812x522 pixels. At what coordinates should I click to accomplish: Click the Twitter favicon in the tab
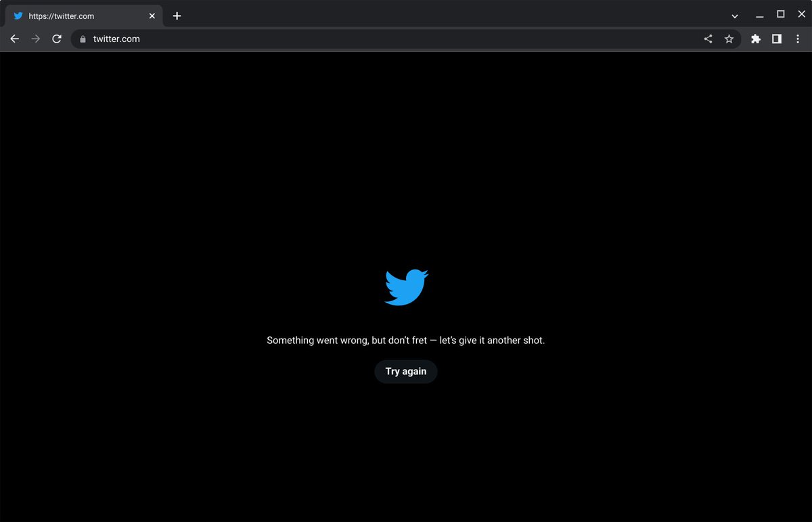point(18,16)
